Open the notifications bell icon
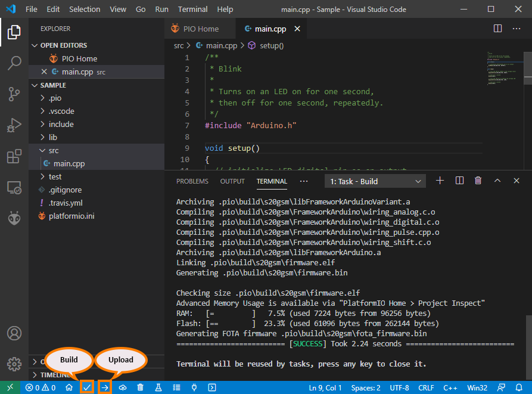Screen dimensions: 532x394 click(x=519, y=387)
